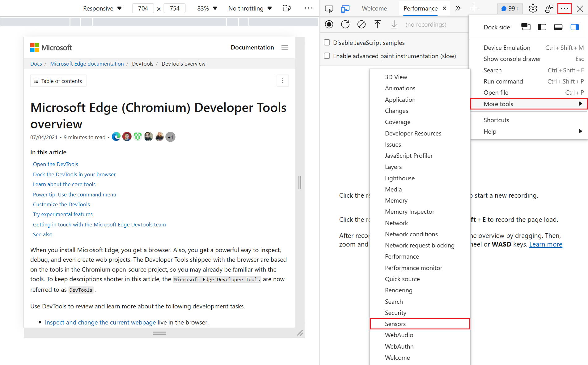Select Network conditions menu item
Image resolution: width=588 pixels, height=365 pixels.
point(420,234)
